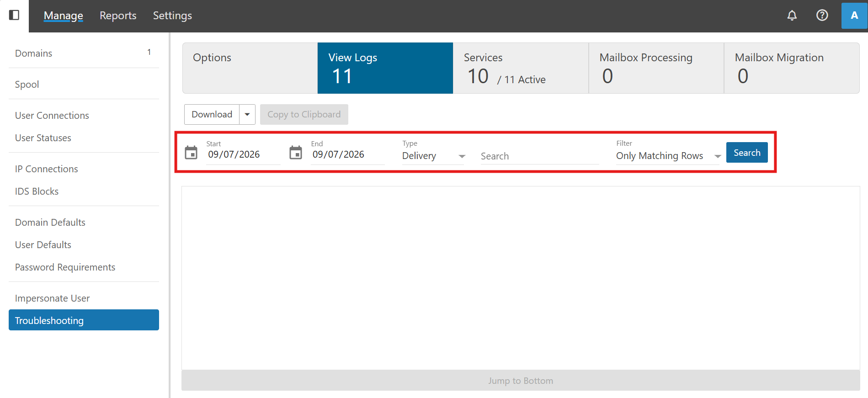Switch to the Options tab
The image size is (868, 398).
tap(250, 68)
